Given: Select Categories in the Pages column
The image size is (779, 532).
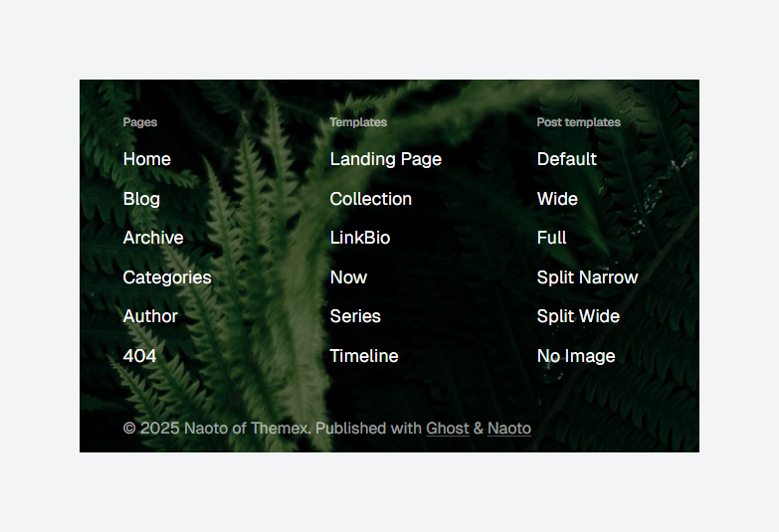Looking at the screenshot, I should coord(167,277).
